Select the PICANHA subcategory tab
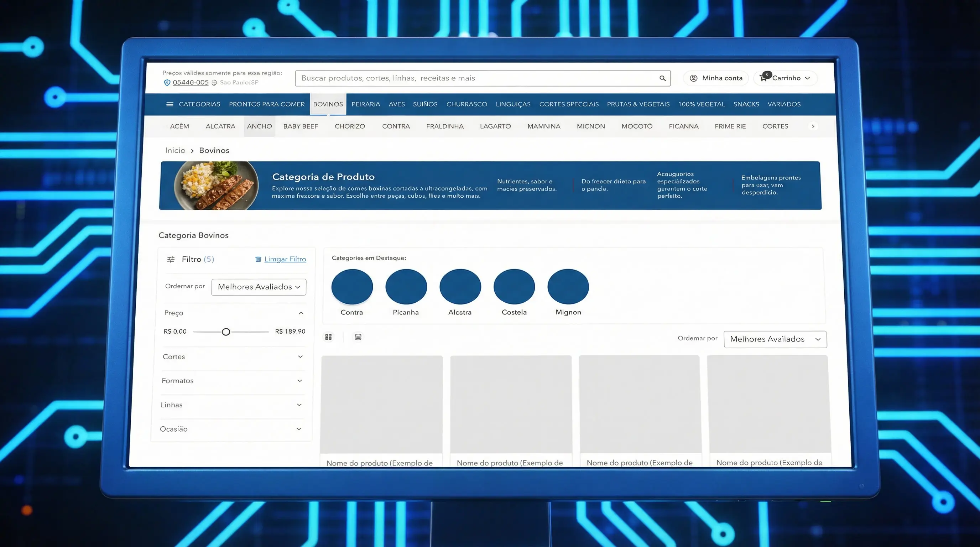Image resolution: width=980 pixels, height=547 pixels. click(683, 126)
